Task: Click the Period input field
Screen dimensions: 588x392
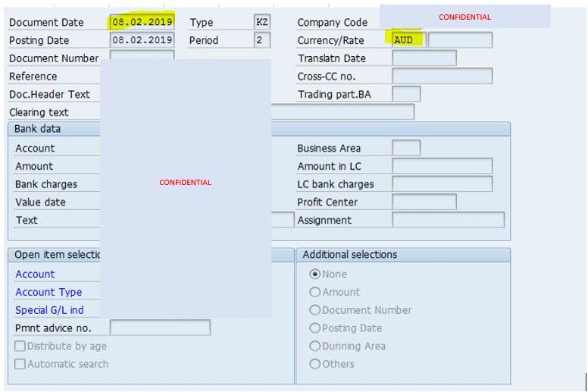Action: pyautogui.click(x=262, y=40)
